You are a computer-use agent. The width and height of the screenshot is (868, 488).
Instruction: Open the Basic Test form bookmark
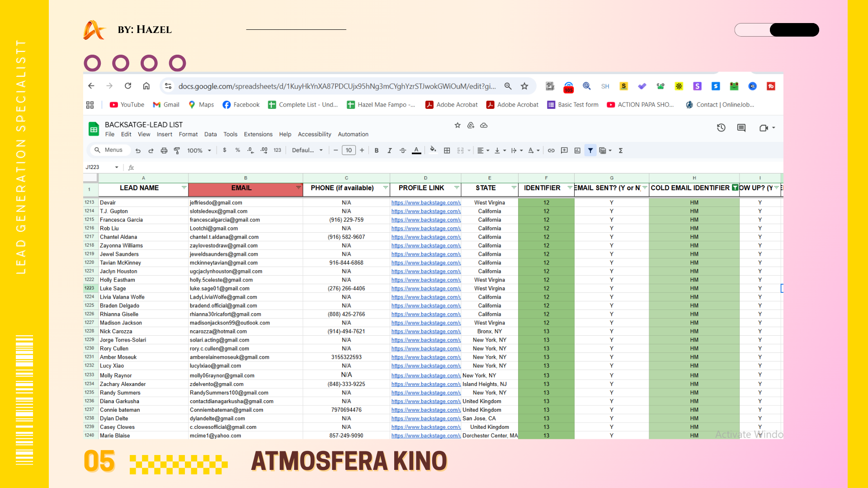click(x=572, y=104)
